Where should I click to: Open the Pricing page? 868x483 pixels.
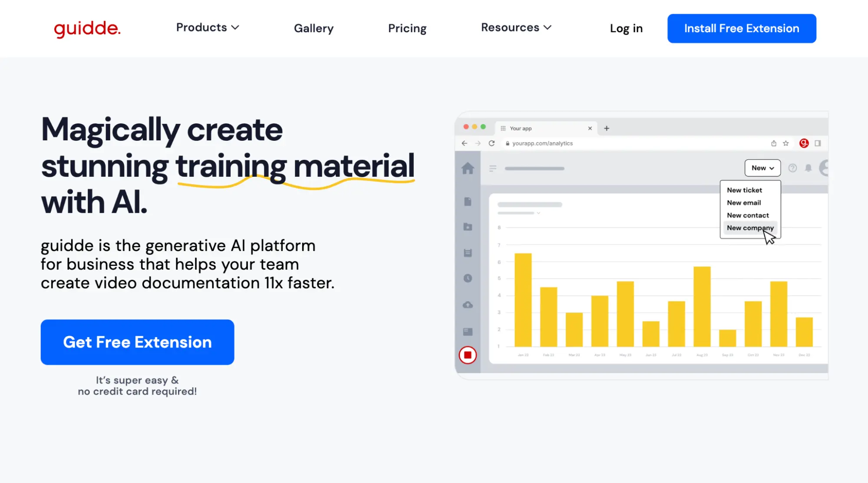[x=407, y=28]
